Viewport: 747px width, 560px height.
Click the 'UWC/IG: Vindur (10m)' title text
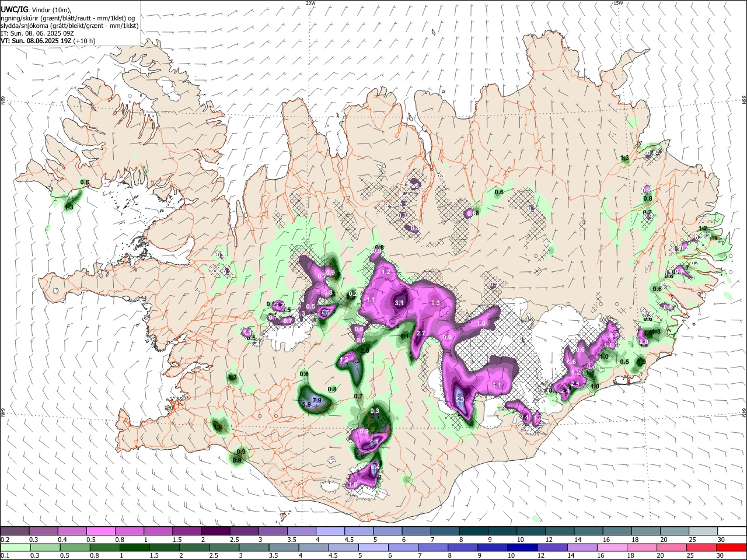tap(36, 10)
